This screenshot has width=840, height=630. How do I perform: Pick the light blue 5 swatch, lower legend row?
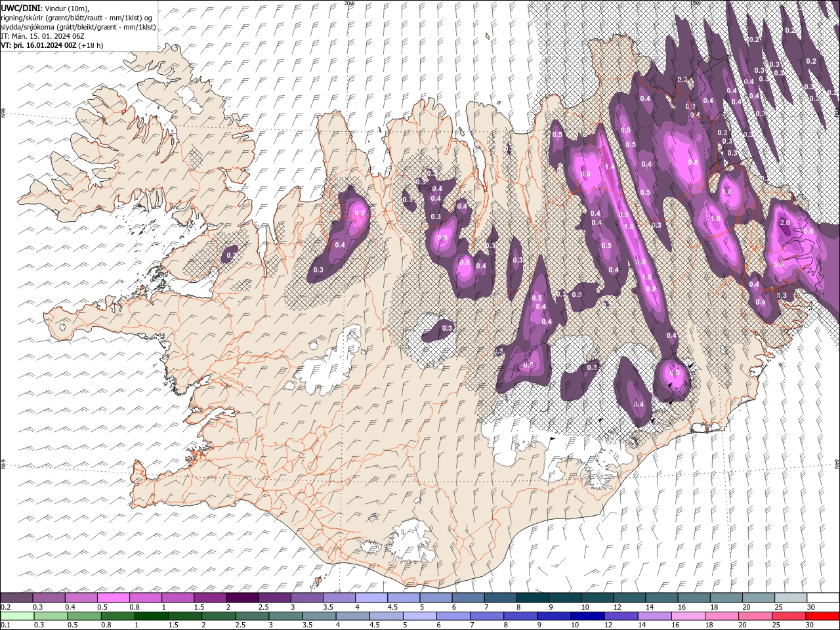point(419,616)
